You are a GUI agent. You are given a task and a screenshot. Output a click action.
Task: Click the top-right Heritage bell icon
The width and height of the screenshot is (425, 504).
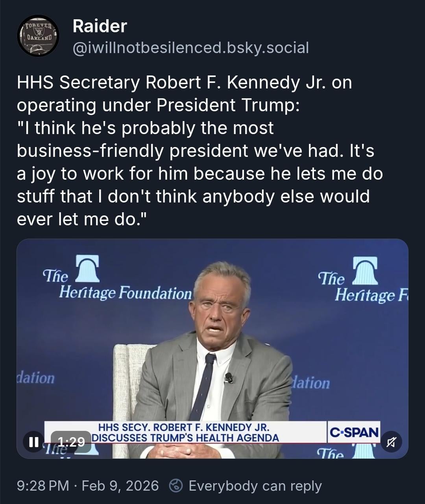(365, 270)
